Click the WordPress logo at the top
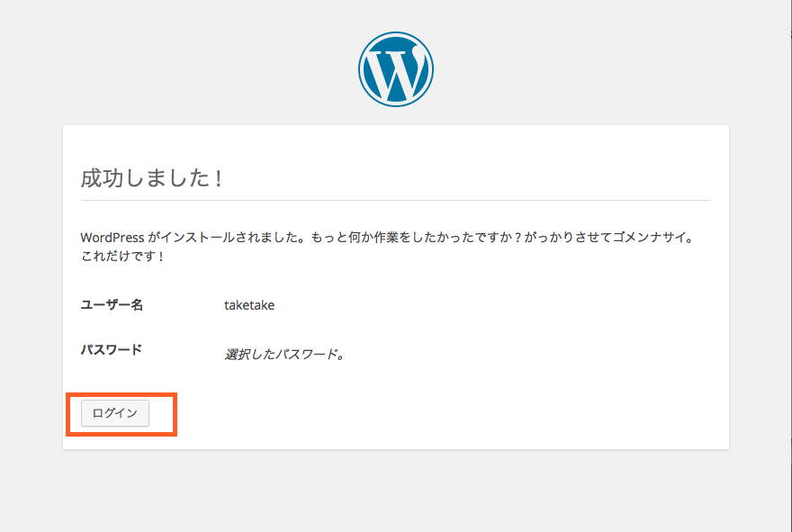Image resolution: width=792 pixels, height=532 pixels. click(x=396, y=70)
